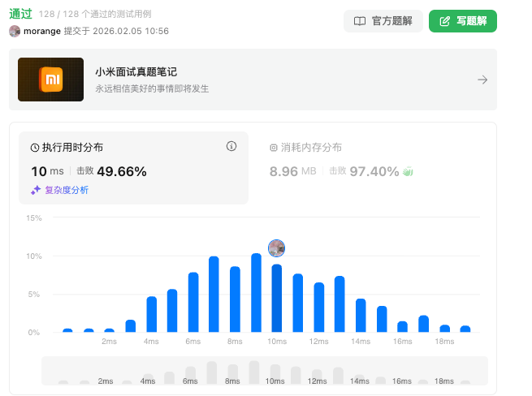Click the info icon in runtime distribution card
Image resolution: width=532 pixels, height=396 pixels.
tap(231, 146)
